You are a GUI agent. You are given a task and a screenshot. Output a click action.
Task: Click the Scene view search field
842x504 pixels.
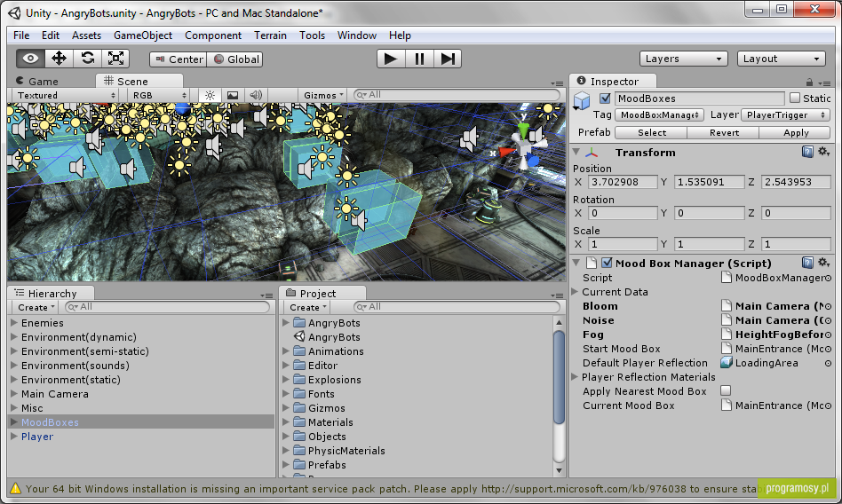[457, 95]
